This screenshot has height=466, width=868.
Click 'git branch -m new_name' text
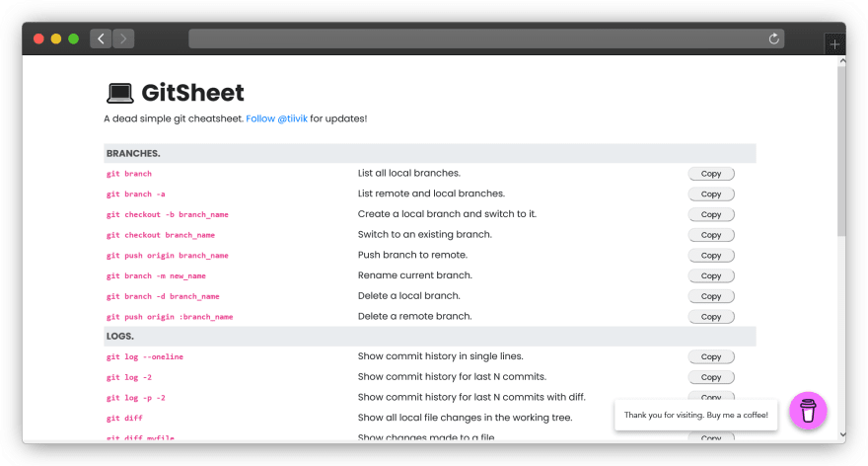pos(156,276)
